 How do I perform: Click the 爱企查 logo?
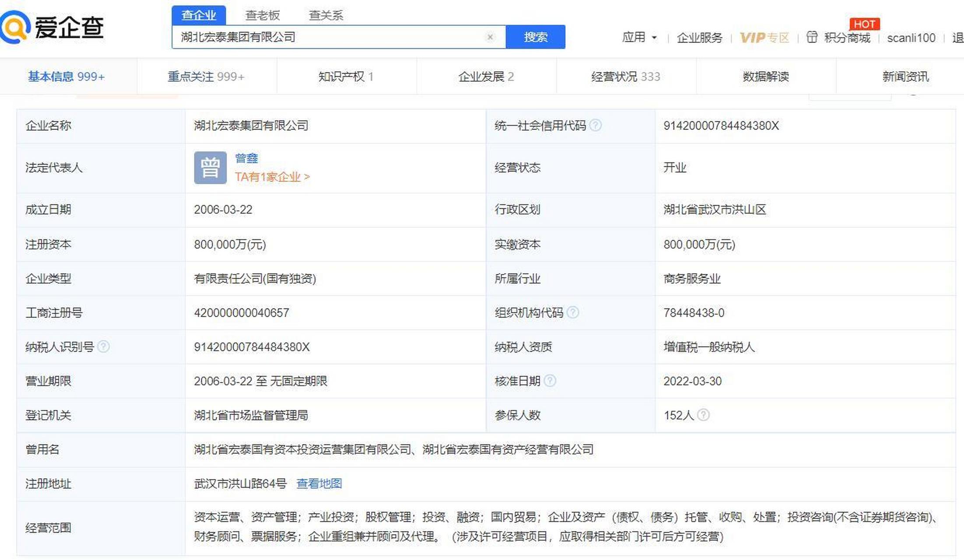tap(53, 28)
